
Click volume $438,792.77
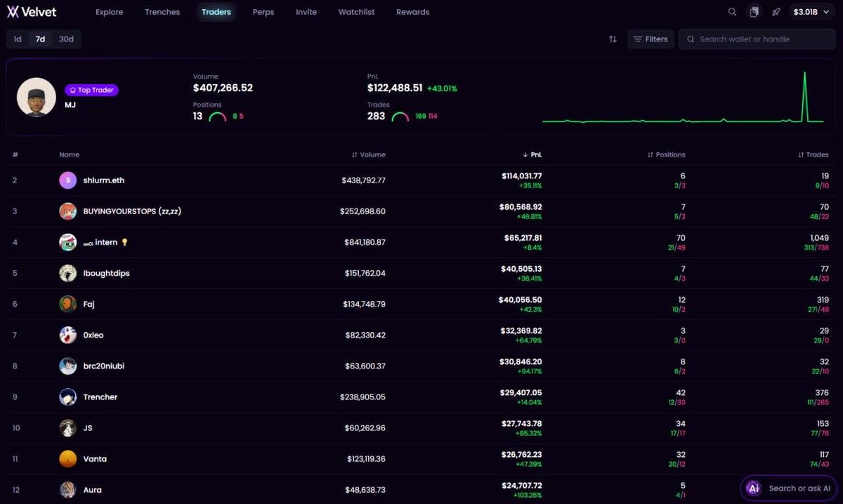(363, 180)
